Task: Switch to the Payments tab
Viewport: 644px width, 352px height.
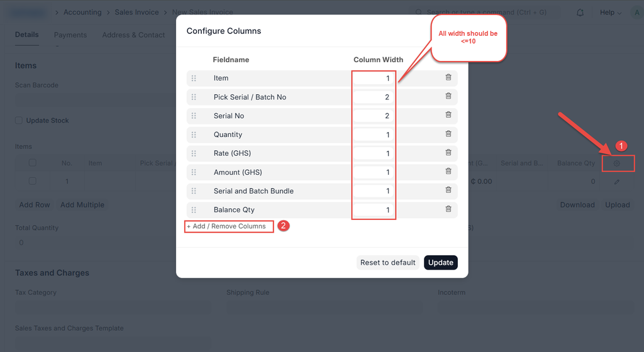Action: click(x=70, y=35)
